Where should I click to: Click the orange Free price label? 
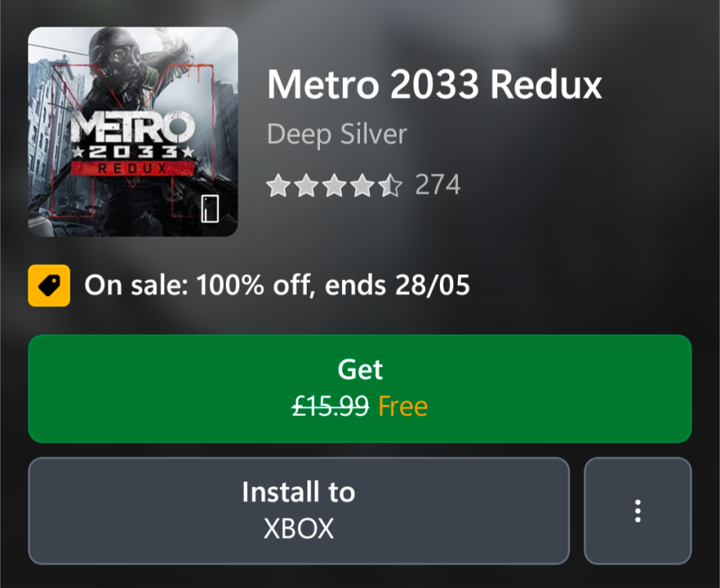[403, 406]
